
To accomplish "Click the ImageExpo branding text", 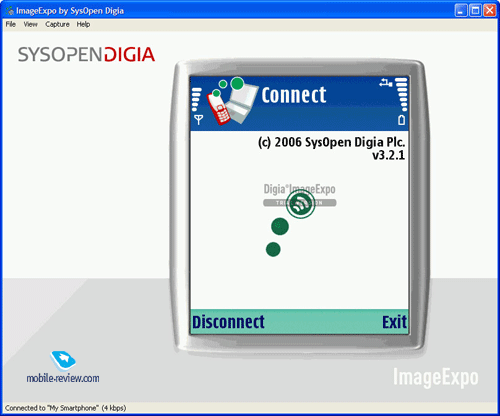I will [436, 378].
